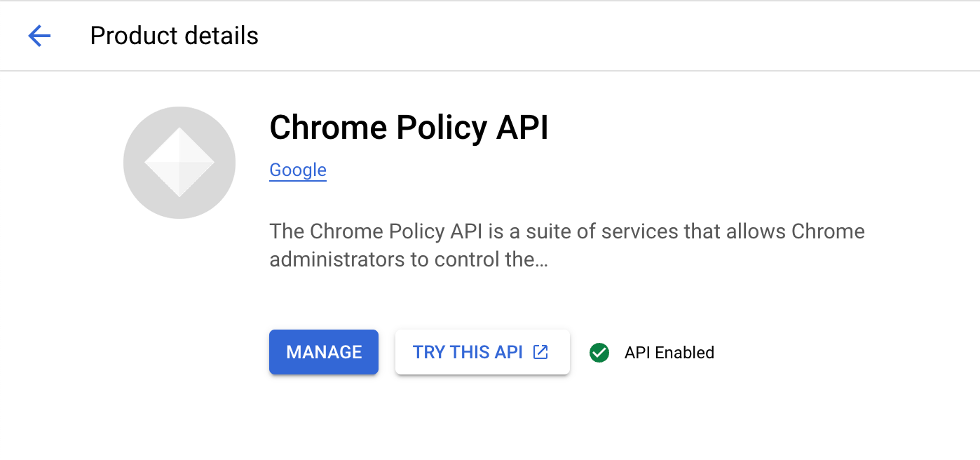Click the word "details" in the page header
The image size is (980, 460).
point(224,36)
